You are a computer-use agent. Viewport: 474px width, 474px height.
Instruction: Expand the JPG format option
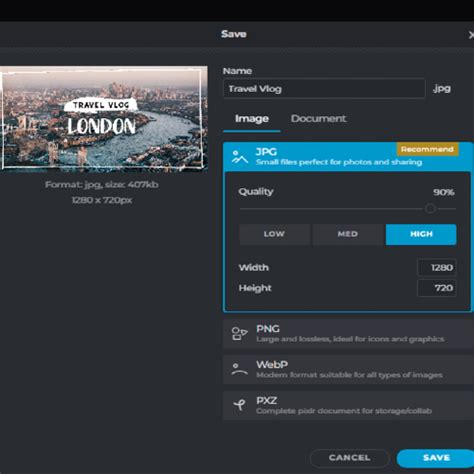click(348, 157)
